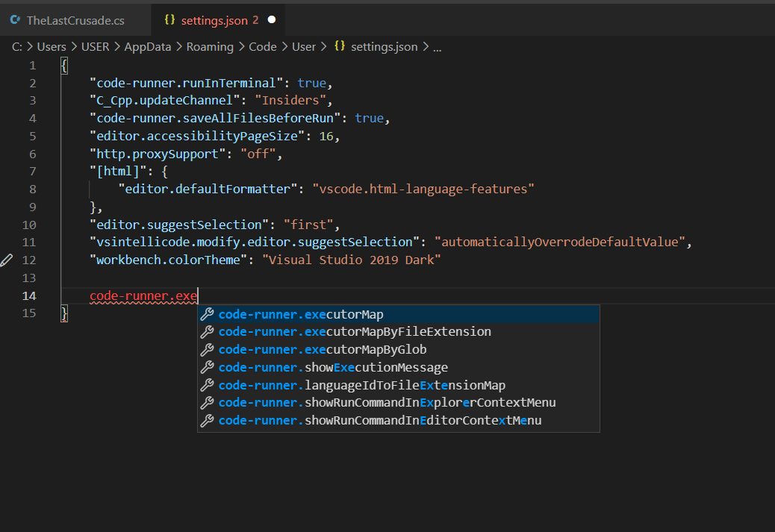Click the "C_Cpp.updateChannel" key
Viewport: 775px width, 532px height.
pos(164,100)
